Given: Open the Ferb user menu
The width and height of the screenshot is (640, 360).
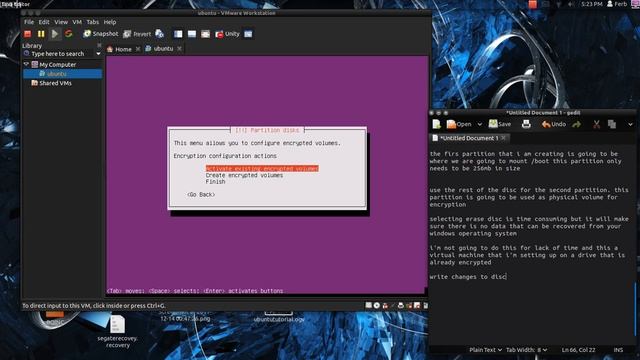Looking at the screenshot, I should click(617, 4).
